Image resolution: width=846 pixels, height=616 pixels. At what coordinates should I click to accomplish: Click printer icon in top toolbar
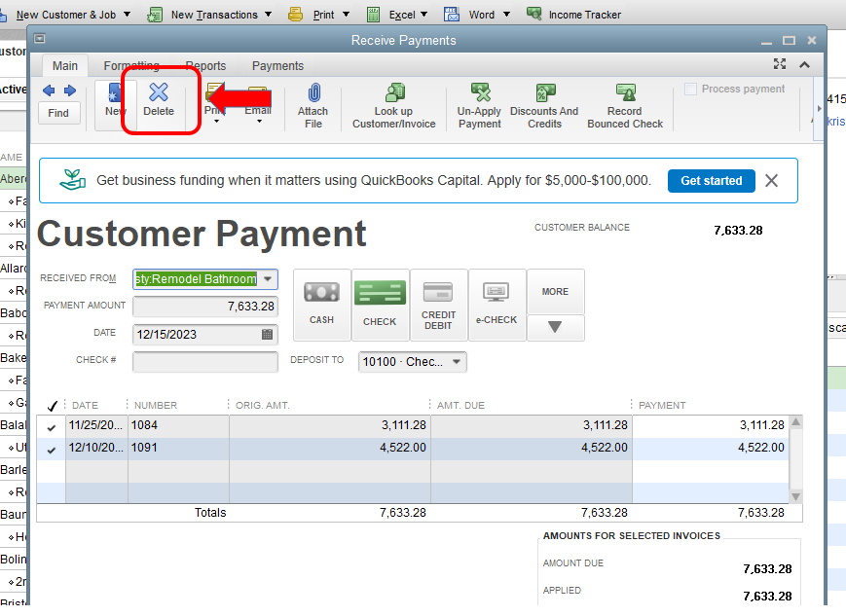point(295,14)
